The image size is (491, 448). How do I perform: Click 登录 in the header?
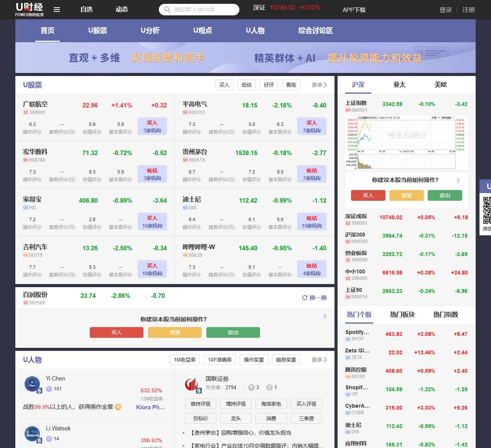[446, 10]
